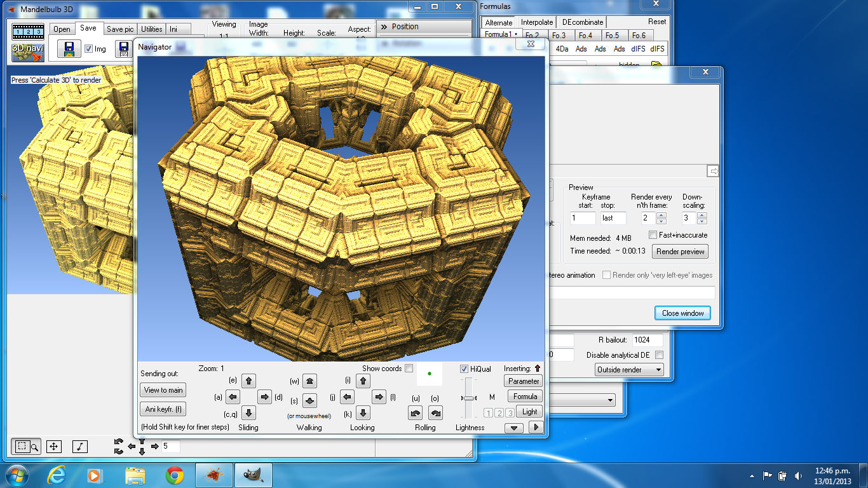Switch to the Save pic tab
Image resolution: width=868 pixels, height=488 pixels.
120,29
